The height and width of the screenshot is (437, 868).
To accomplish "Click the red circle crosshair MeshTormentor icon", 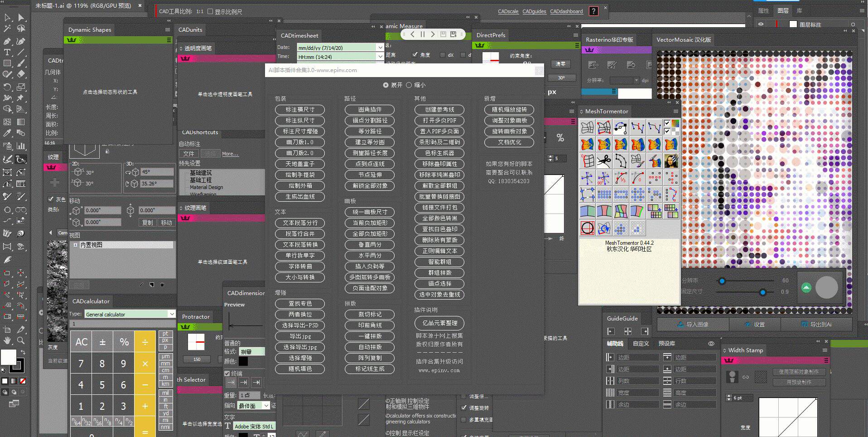I will (587, 228).
